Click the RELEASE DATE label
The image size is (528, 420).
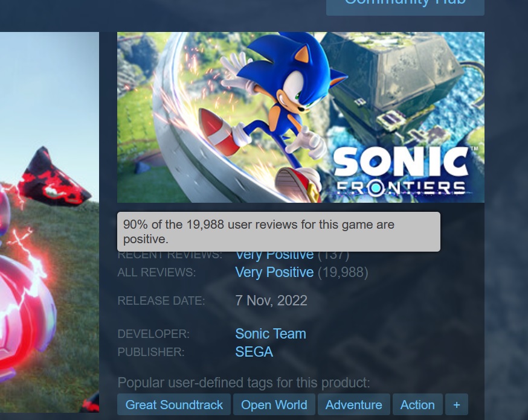click(x=161, y=301)
